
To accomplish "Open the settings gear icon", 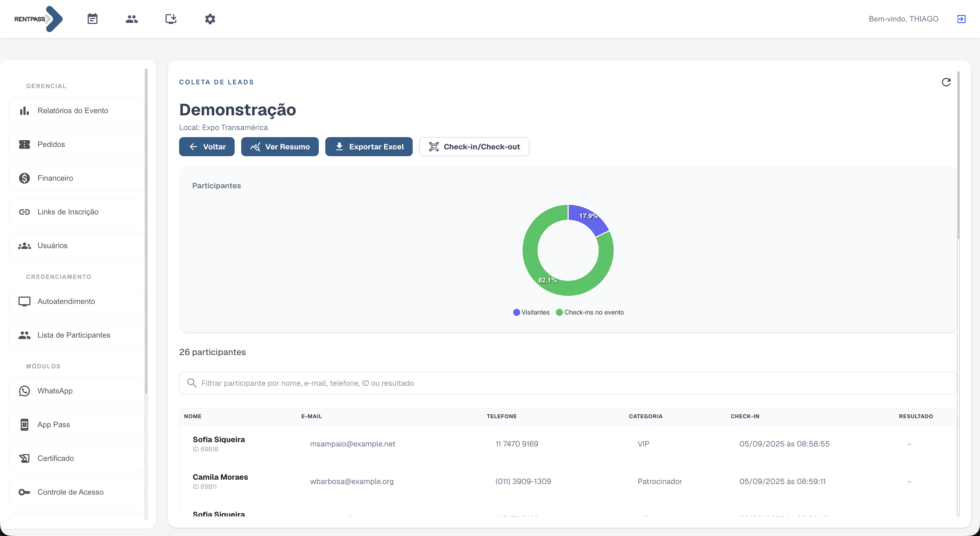I will (x=210, y=19).
